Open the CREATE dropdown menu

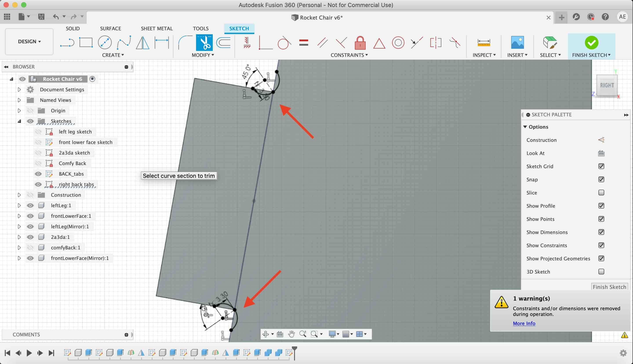113,55
